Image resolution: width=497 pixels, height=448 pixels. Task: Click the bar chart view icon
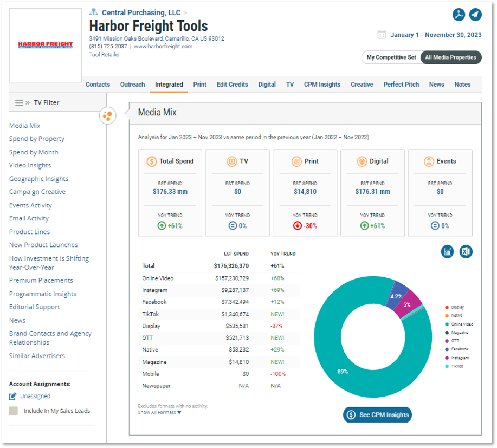coord(447,251)
